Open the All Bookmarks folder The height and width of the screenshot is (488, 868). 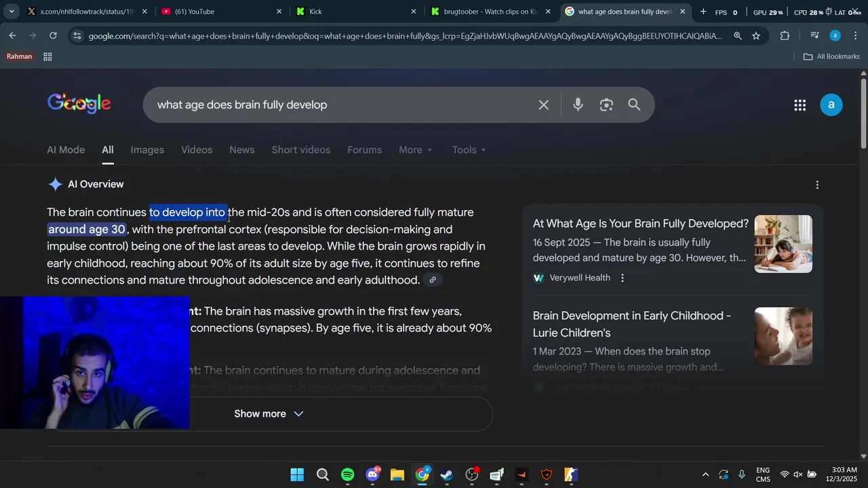(831, 57)
